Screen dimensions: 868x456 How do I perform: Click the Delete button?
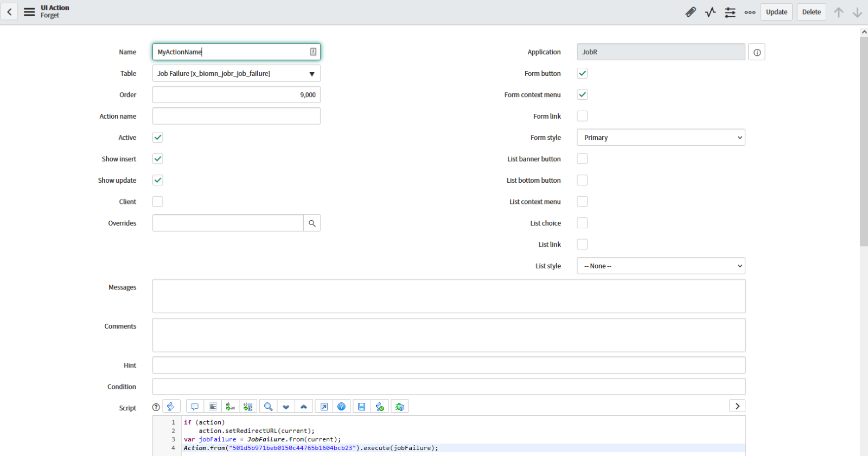[811, 12]
